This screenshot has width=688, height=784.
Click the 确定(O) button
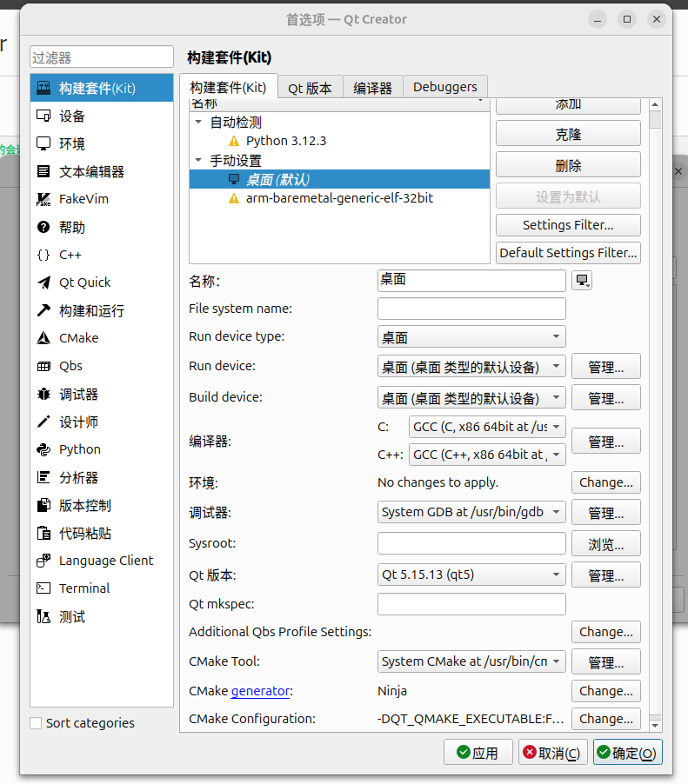(627, 753)
